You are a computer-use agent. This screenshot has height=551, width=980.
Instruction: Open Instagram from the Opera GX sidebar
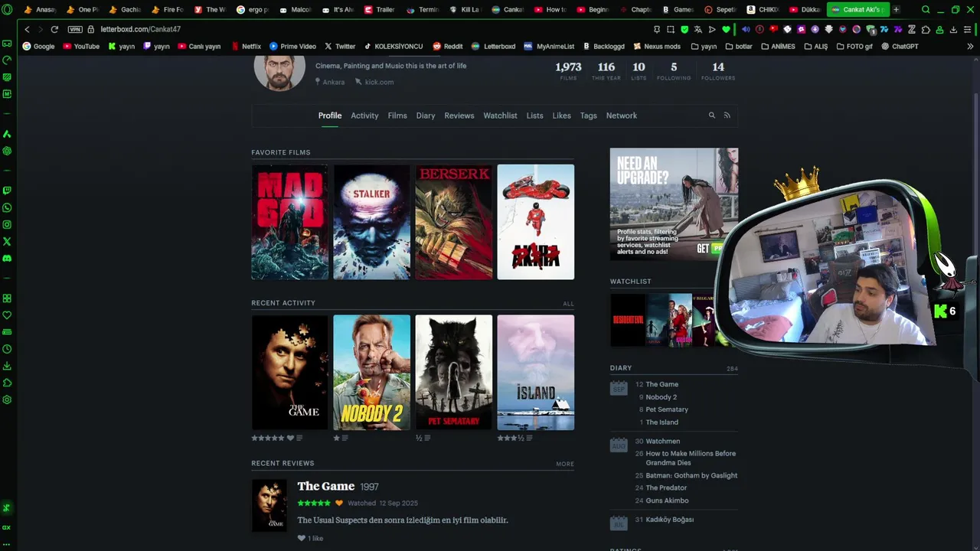click(x=7, y=224)
